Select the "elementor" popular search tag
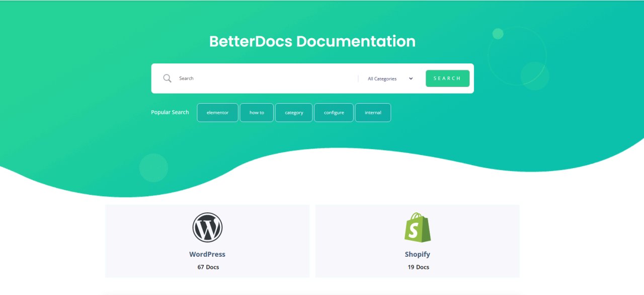644x295 pixels. 217,112
